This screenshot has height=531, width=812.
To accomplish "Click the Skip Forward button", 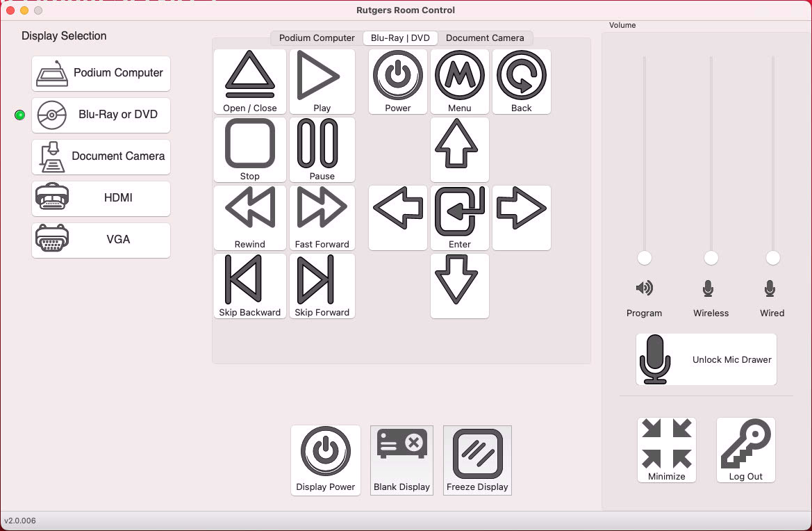I will [x=322, y=286].
